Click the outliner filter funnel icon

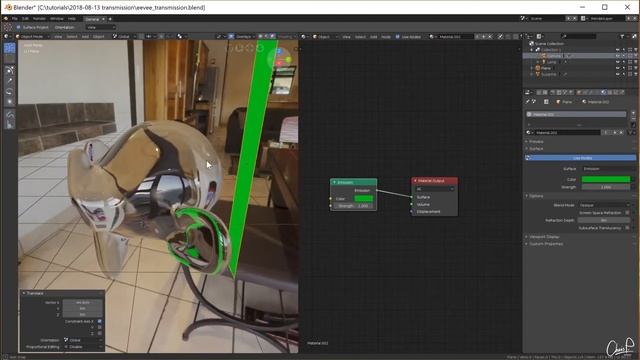click(622, 36)
